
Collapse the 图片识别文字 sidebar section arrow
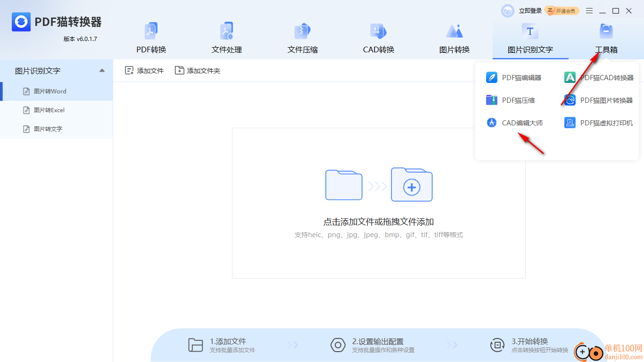102,71
